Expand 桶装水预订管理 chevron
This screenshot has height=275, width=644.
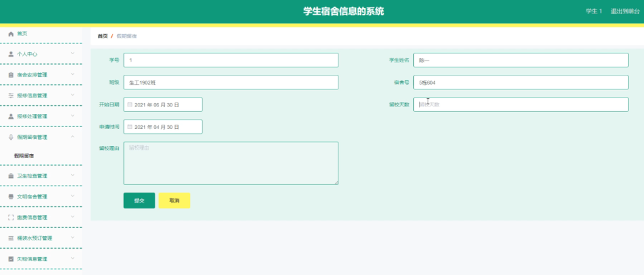73,238
